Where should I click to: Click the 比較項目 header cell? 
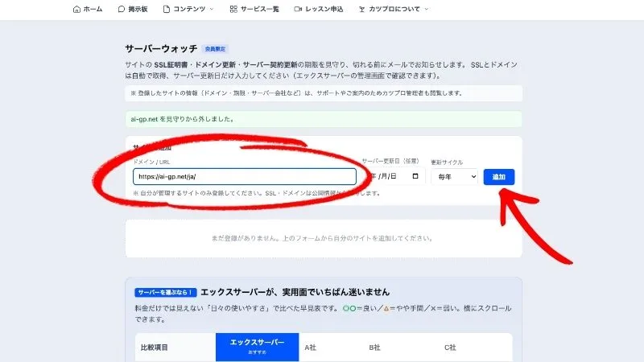click(154, 348)
